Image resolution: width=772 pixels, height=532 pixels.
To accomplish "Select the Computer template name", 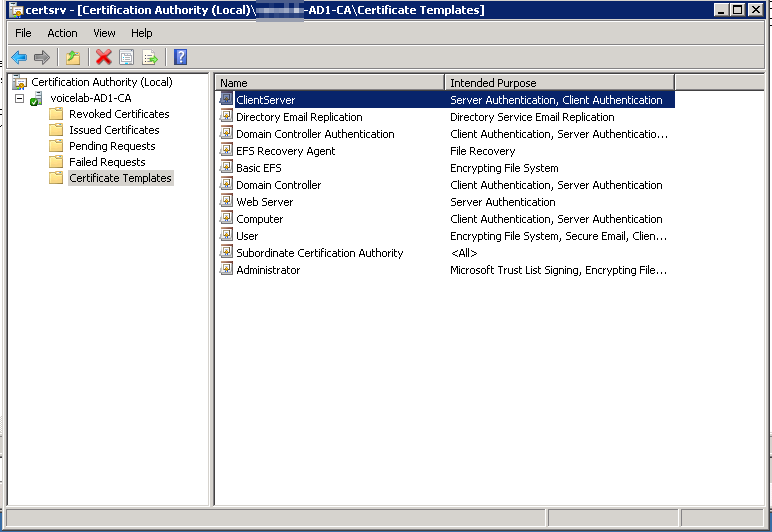I will pos(259,219).
